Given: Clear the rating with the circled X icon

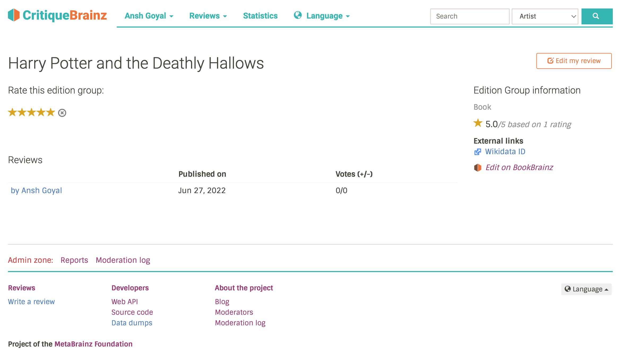Looking at the screenshot, I should [62, 113].
